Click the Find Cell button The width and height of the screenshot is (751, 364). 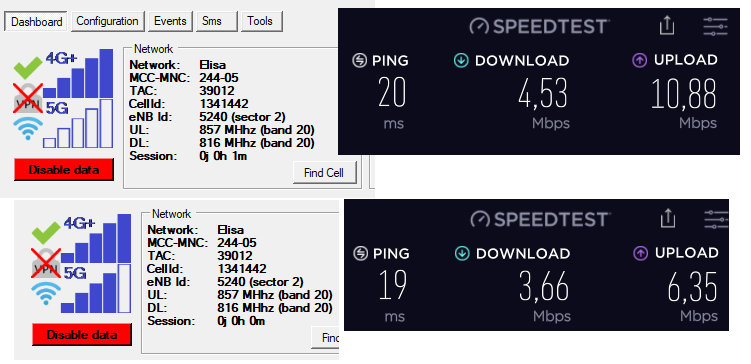[324, 173]
